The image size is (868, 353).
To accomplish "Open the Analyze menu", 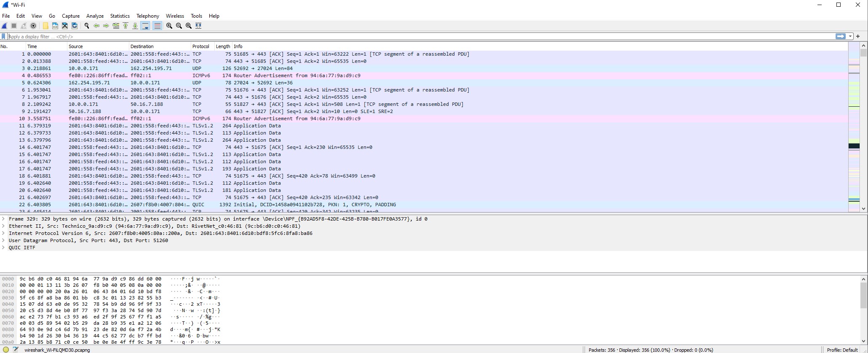I will (x=95, y=16).
